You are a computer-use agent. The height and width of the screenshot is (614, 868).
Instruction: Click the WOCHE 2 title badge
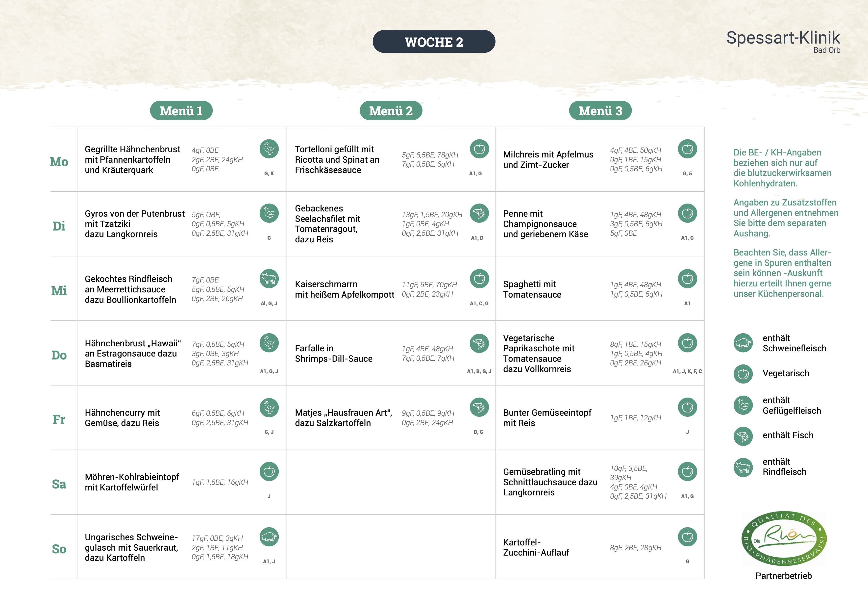(x=434, y=42)
